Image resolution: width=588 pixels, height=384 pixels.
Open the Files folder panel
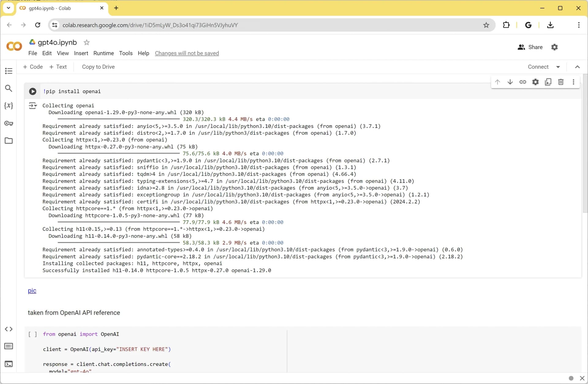pos(9,141)
